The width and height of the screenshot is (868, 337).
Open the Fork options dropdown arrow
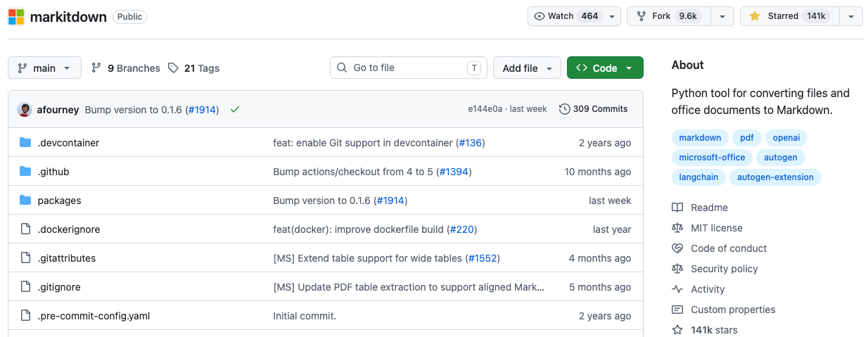coord(722,16)
